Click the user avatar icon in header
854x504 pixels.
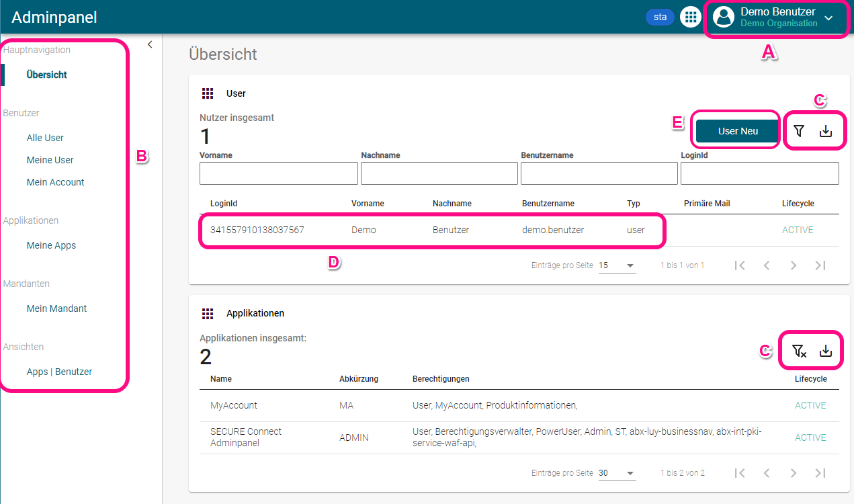pos(724,17)
